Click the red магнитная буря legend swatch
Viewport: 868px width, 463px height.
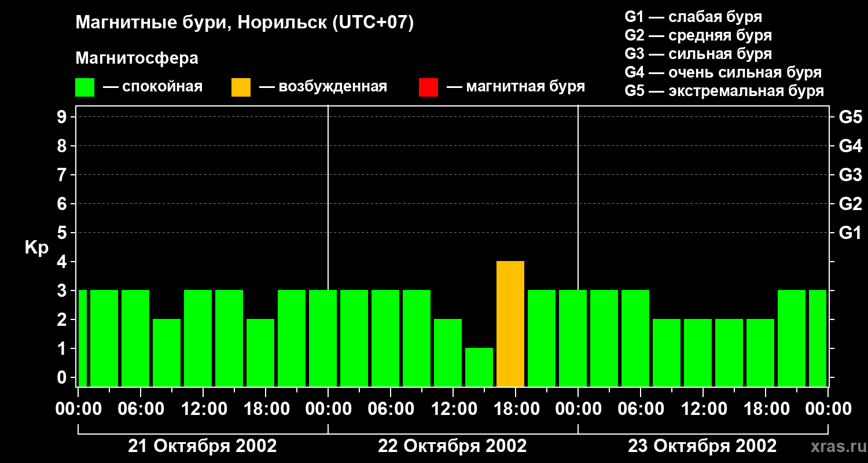tap(428, 87)
